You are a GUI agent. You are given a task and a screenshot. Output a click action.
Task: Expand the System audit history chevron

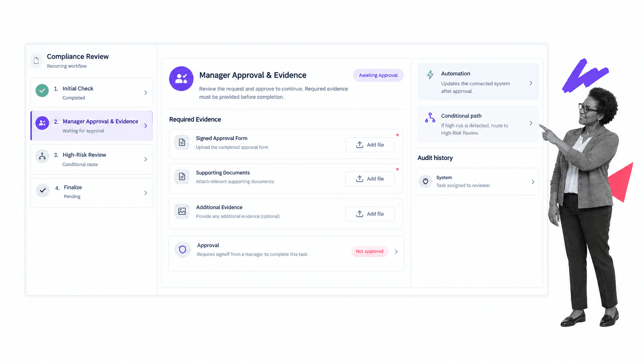[533, 182]
